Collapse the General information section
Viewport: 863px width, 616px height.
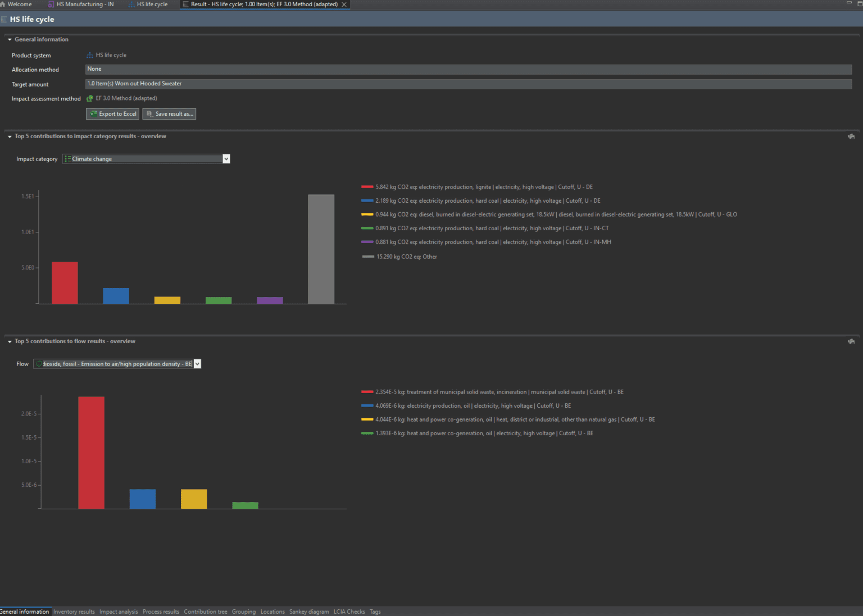(x=10, y=39)
